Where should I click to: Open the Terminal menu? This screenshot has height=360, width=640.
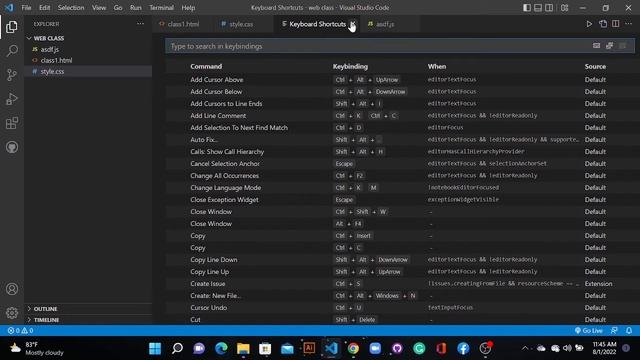(x=161, y=8)
